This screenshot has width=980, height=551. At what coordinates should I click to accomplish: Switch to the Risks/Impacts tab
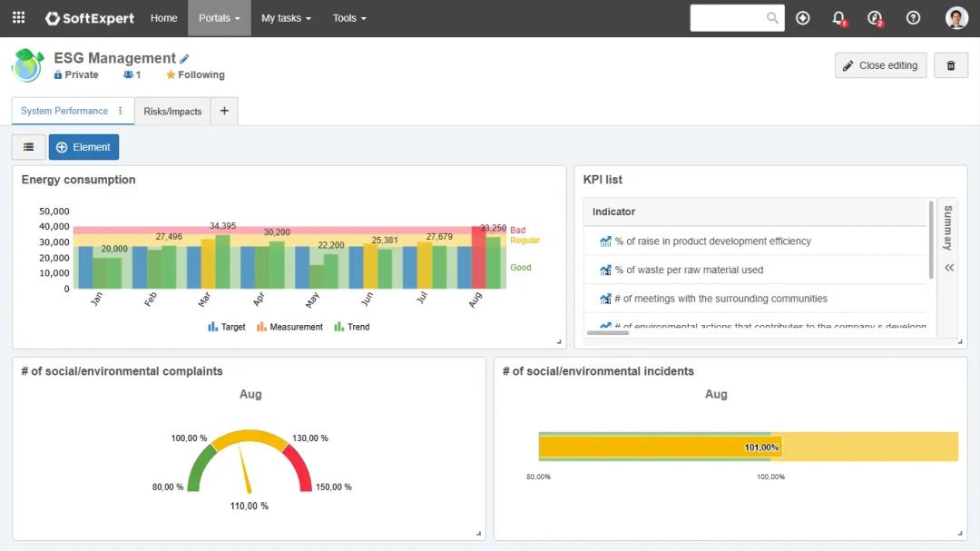click(x=172, y=112)
